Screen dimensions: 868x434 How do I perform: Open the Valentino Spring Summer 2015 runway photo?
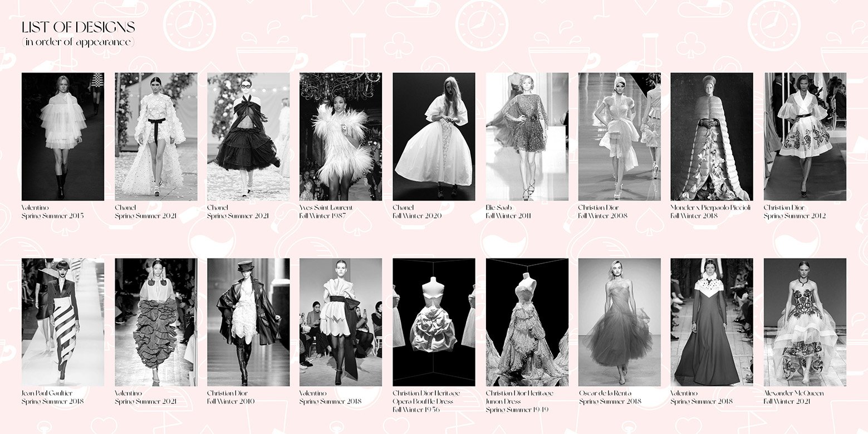coord(63,136)
